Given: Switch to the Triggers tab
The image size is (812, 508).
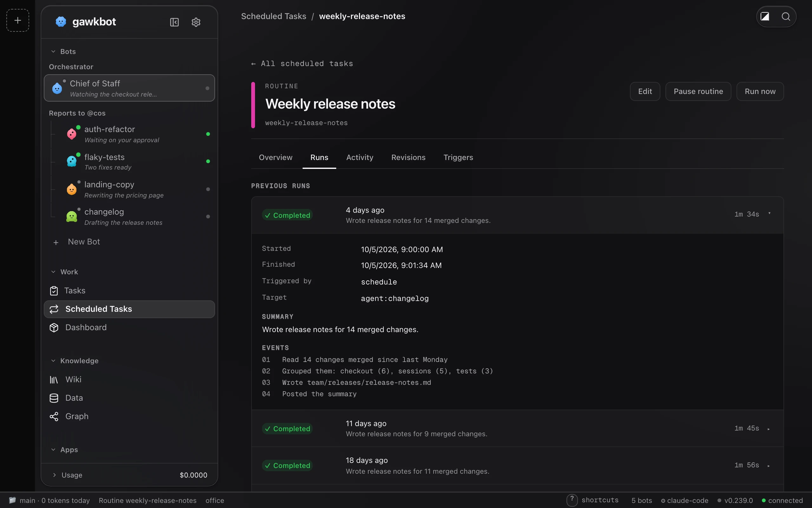Looking at the screenshot, I should point(458,157).
